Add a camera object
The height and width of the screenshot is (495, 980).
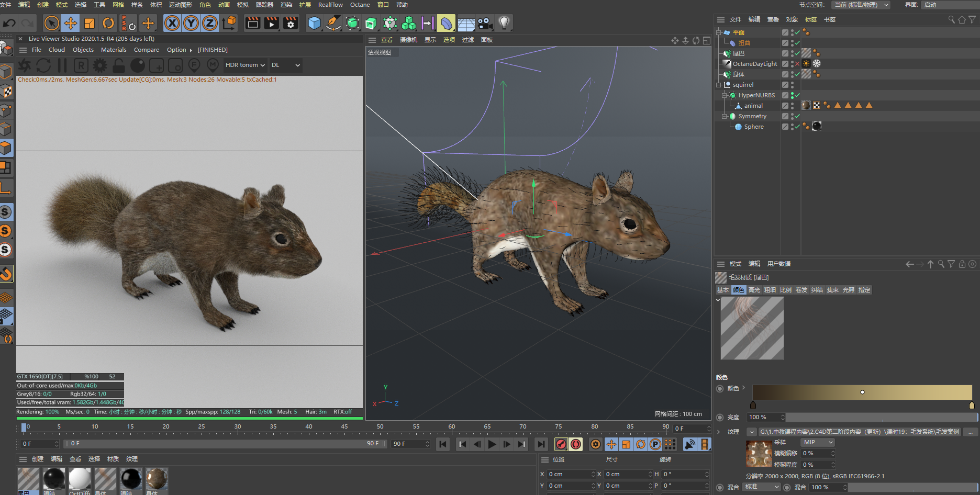point(485,23)
